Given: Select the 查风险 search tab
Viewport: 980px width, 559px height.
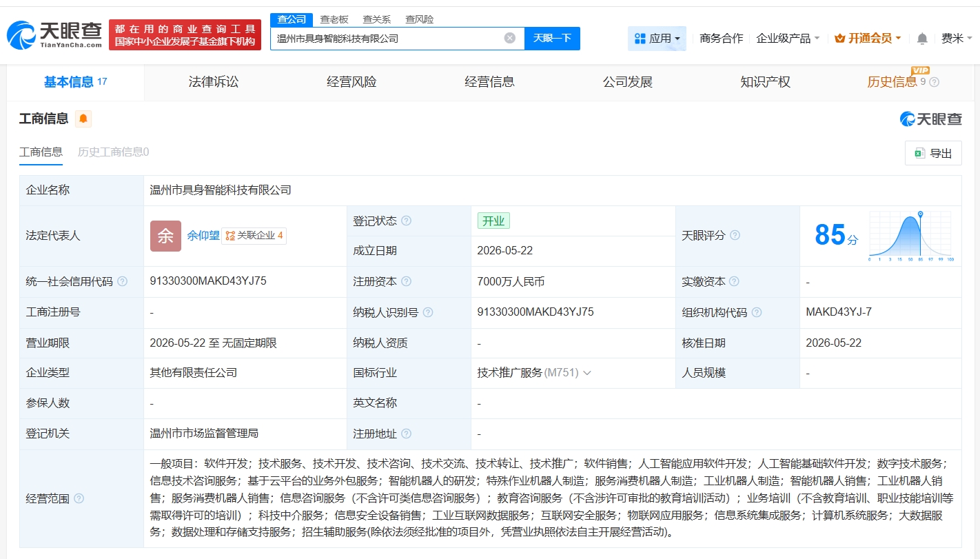Looking at the screenshot, I should point(419,19).
